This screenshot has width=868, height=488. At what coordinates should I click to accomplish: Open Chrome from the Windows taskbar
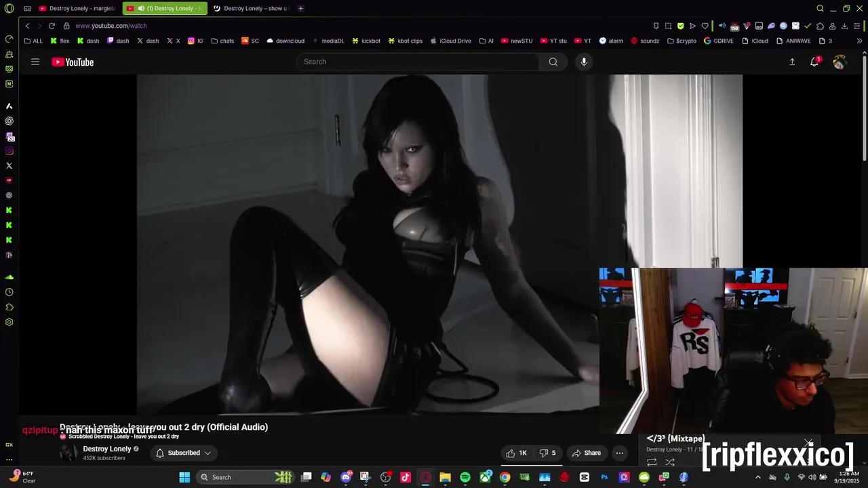pos(505,477)
